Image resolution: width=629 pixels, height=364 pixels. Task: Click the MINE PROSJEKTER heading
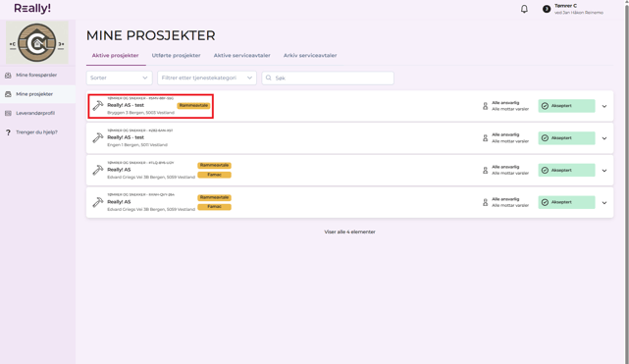pyautogui.click(x=151, y=35)
